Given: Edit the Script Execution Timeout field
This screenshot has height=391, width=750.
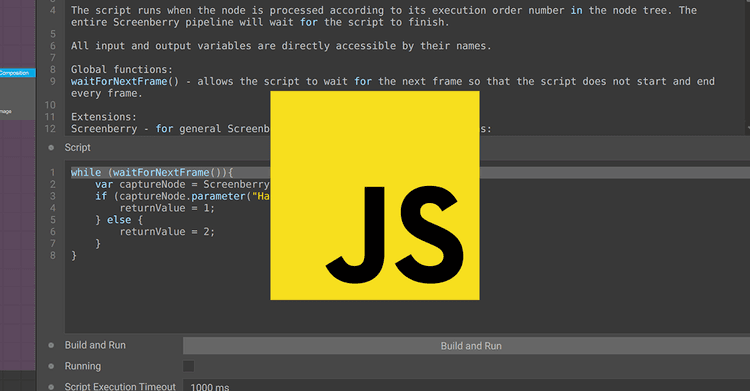Looking at the screenshot, I should click(466, 385).
